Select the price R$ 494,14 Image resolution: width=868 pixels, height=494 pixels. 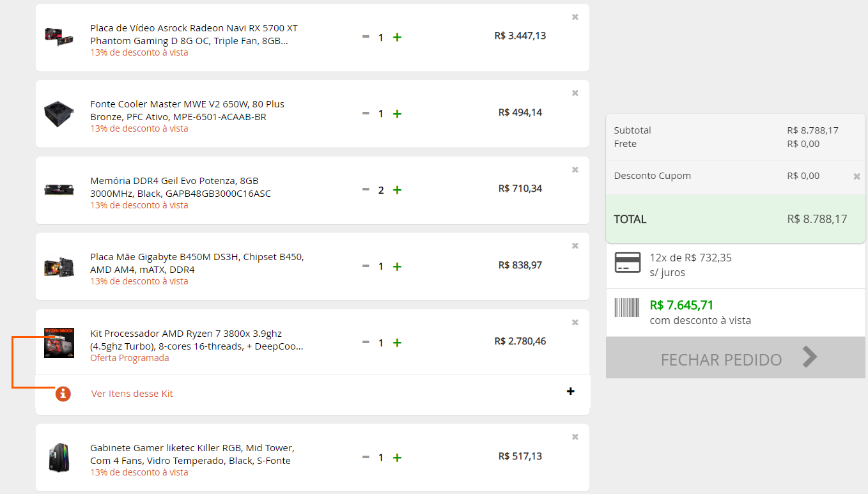coord(520,112)
